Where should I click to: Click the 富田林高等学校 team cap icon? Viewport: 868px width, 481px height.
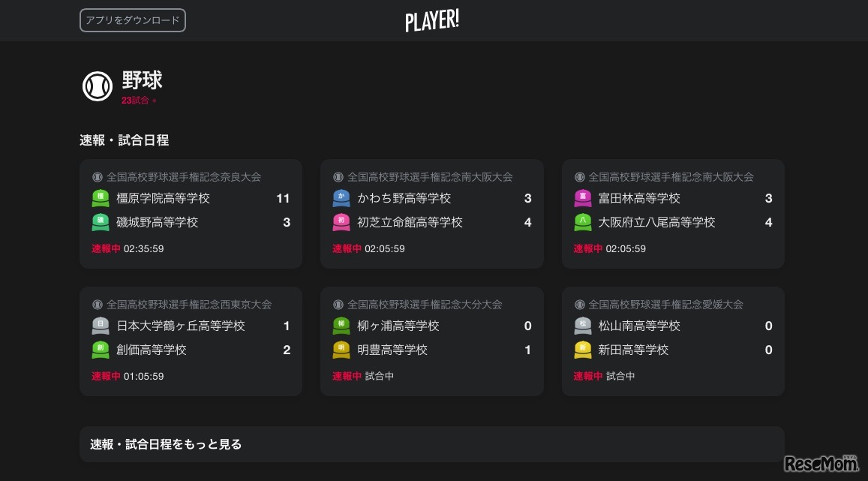(583, 198)
